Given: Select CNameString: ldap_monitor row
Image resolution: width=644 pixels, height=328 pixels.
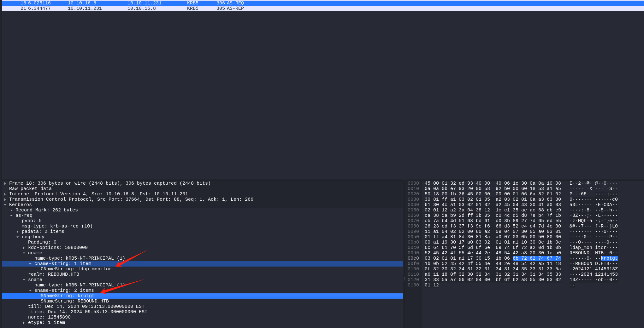Looking at the screenshot, I should point(202,269).
